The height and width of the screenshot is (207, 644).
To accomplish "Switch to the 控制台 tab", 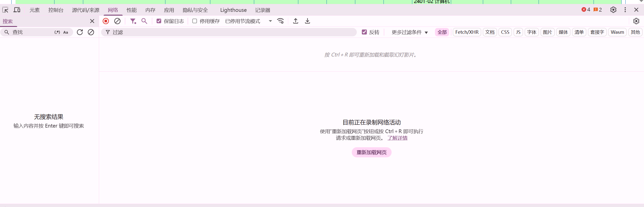I will [56, 10].
